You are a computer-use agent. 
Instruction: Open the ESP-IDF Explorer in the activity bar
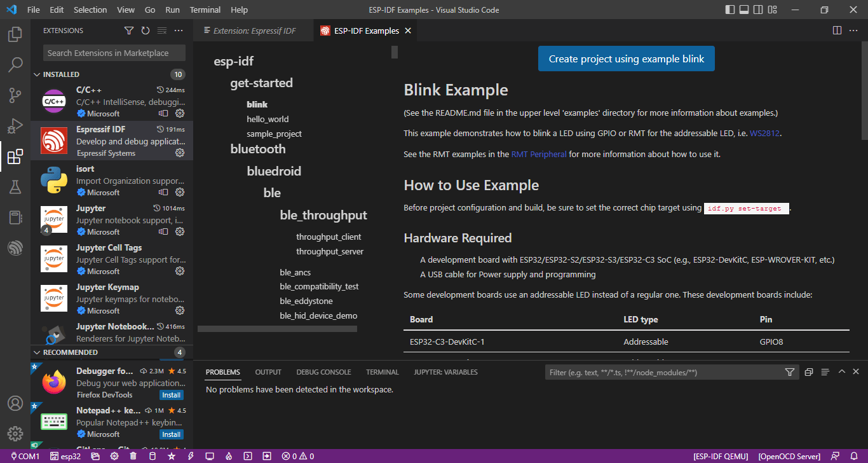[15, 248]
